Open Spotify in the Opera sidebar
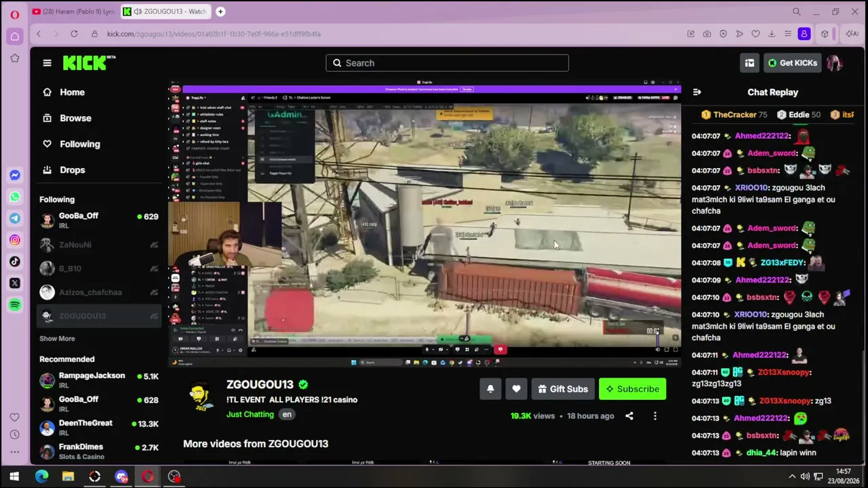The image size is (868, 488). coord(15,305)
